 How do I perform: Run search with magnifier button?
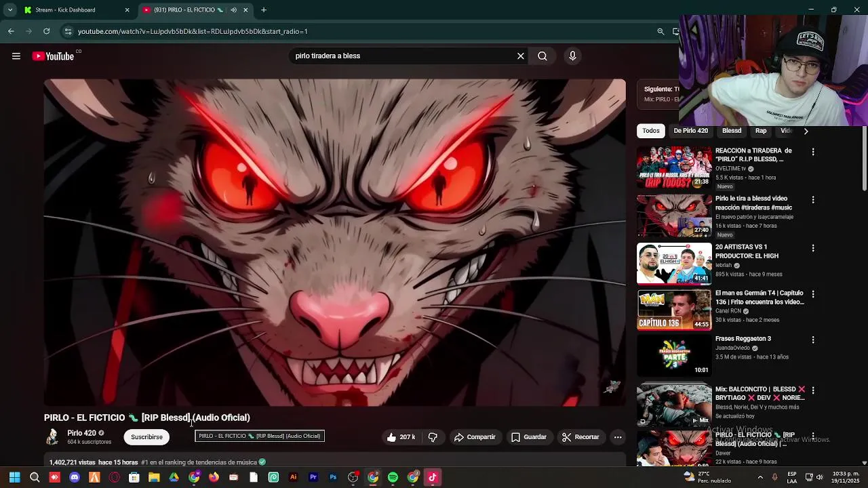pos(542,56)
